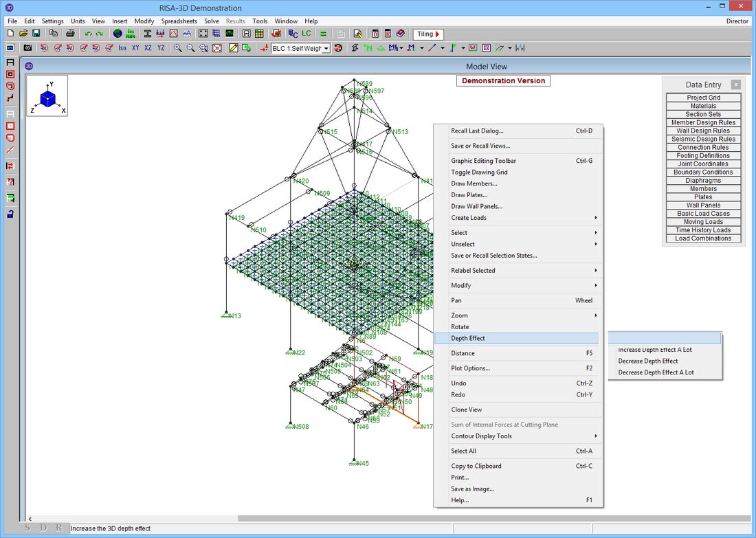The width and height of the screenshot is (756, 538).
Task: Select the XY plane view icon
Action: (135, 48)
